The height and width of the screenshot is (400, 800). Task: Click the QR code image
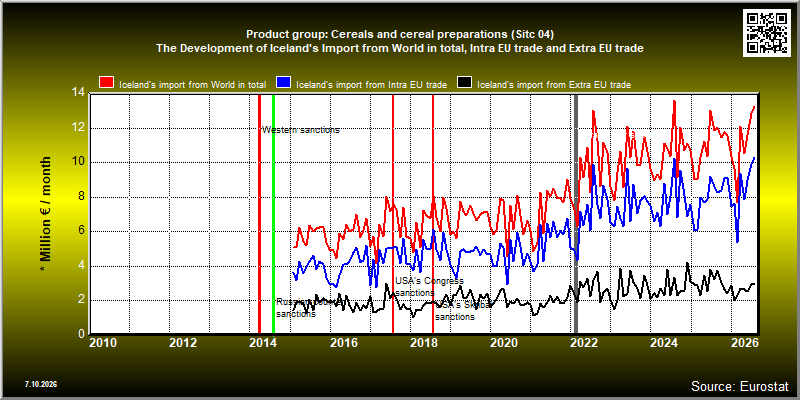point(769,33)
